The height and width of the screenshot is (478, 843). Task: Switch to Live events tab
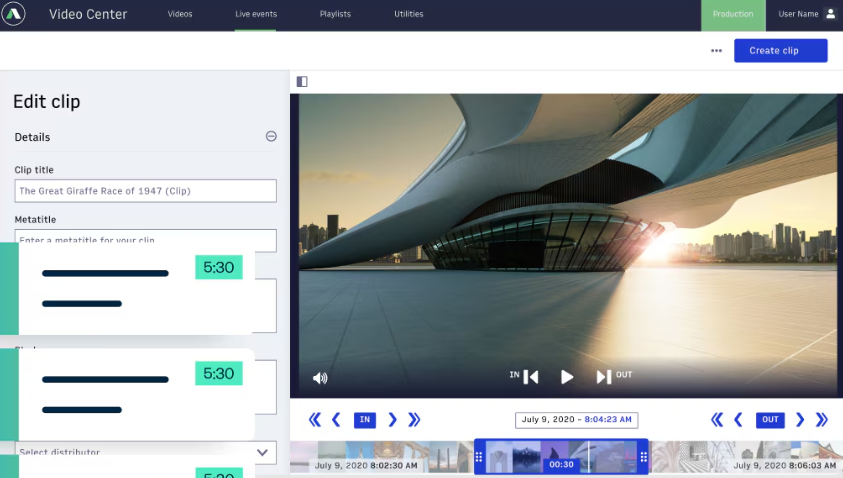(256, 14)
